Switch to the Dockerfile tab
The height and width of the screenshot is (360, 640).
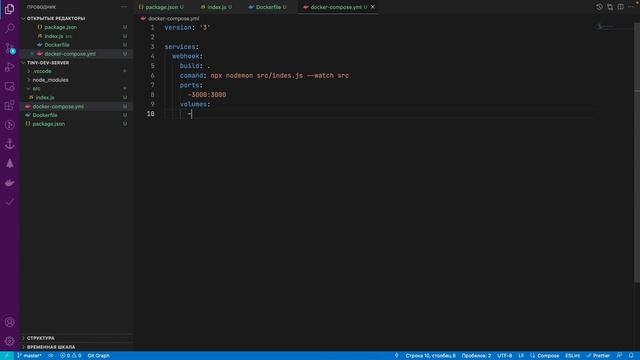click(268, 7)
